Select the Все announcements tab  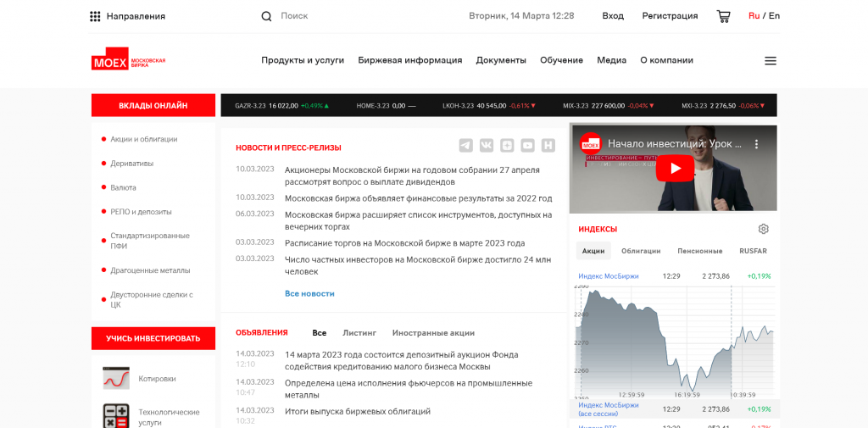[320, 333]
